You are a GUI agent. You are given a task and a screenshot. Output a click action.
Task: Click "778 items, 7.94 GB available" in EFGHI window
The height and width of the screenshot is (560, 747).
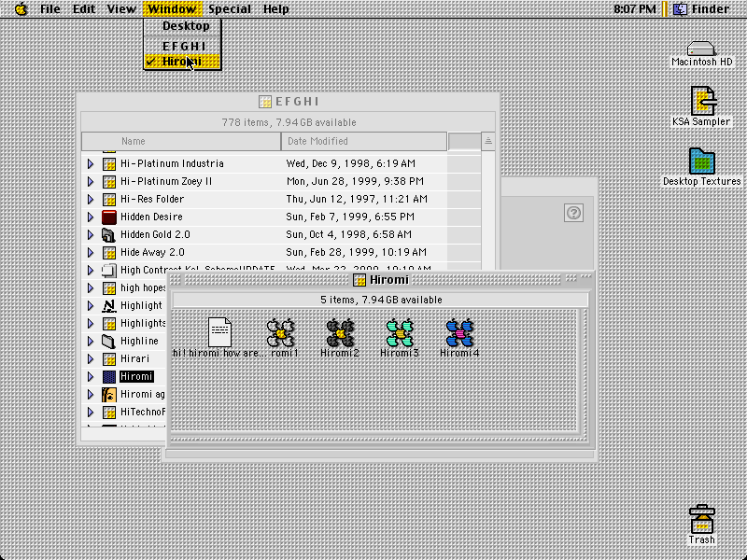tap(289, 122)
